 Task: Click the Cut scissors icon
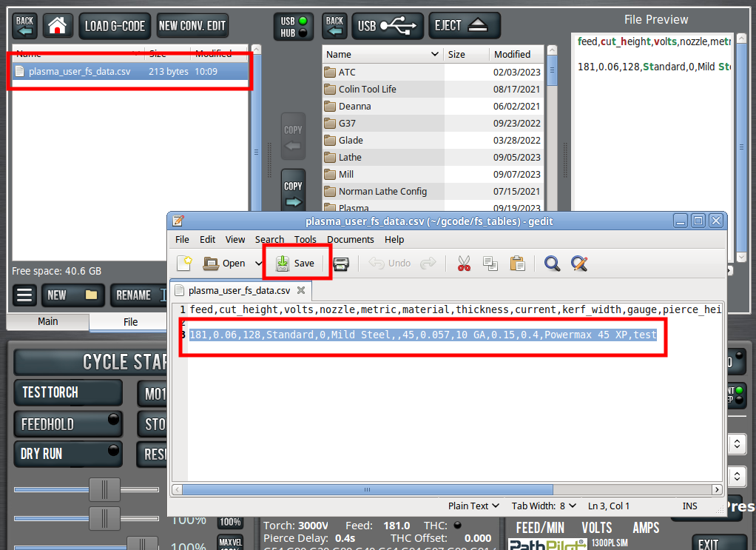pos(464,263)
